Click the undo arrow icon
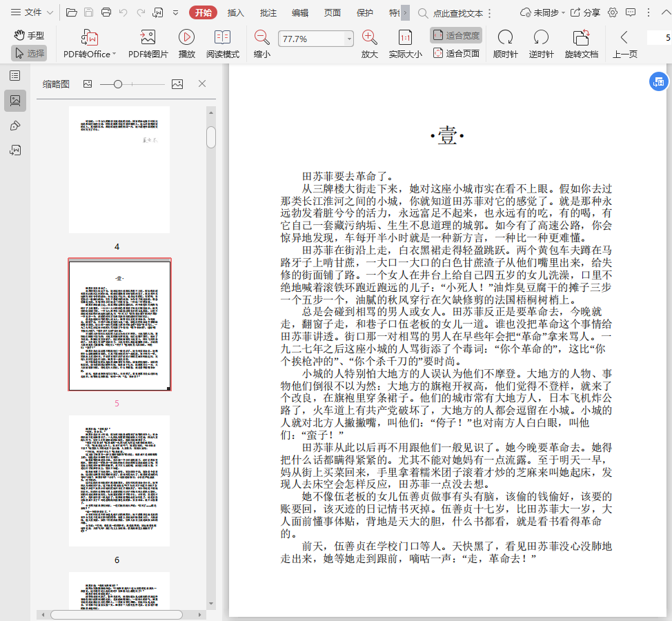The image size is (672, 621). coord(123,13)
